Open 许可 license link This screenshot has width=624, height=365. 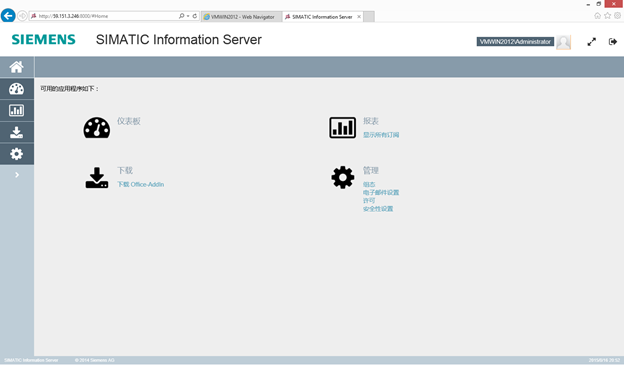click(369, 201)
